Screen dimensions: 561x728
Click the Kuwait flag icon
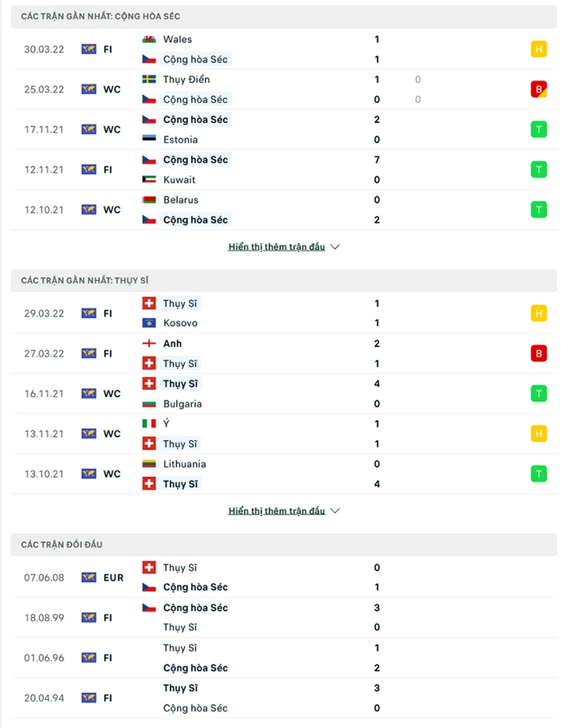click(149, 179)
